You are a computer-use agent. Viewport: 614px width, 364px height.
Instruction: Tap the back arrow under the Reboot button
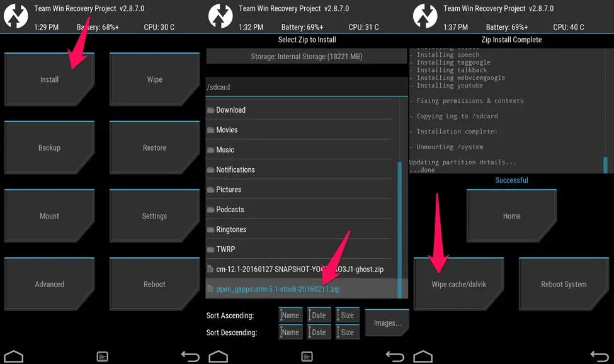click(191, 356)
